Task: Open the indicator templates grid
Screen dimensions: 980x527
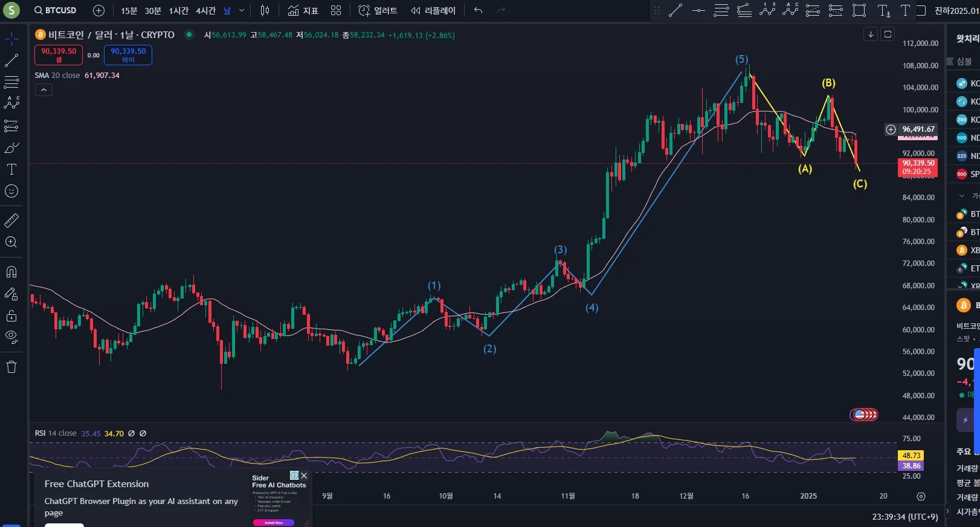Action: pyautogui.click(x=336, y=10)
